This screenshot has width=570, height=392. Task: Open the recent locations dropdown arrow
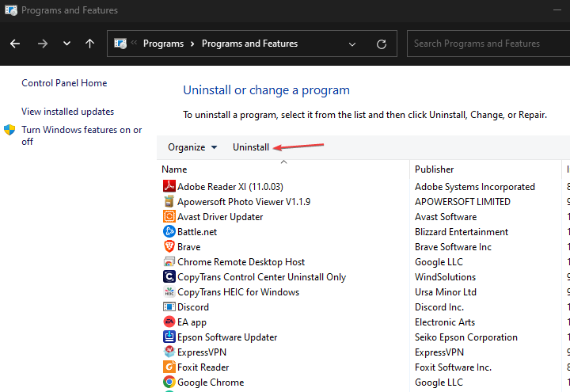click(x=66, y=44)
